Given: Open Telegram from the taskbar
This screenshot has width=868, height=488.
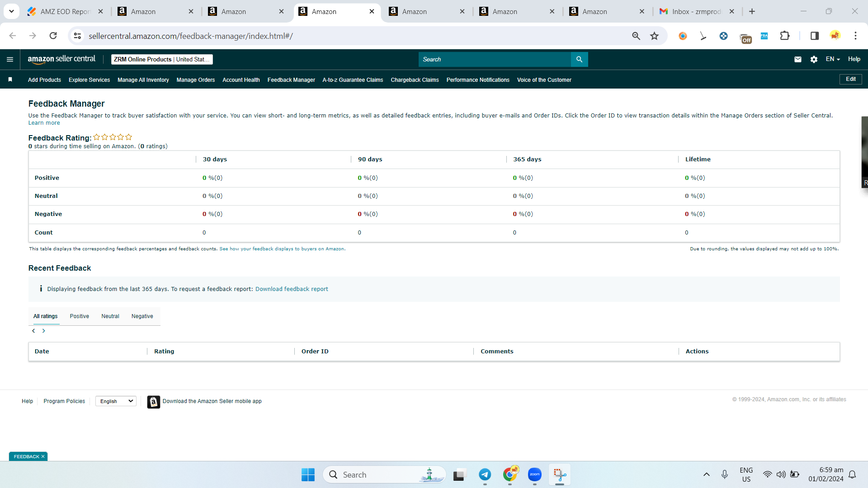Looking at the screenshot, I should [485, 474].
